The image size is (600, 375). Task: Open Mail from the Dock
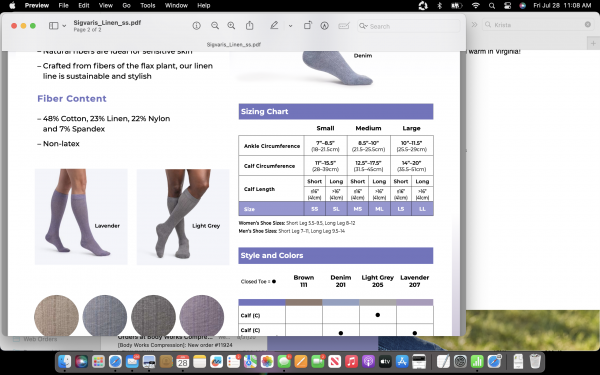point(132,361)
